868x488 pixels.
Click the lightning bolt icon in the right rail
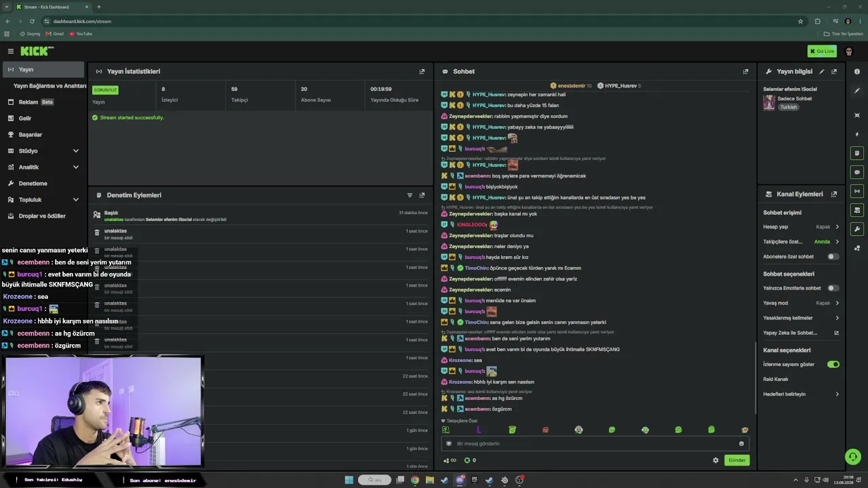tap(857, 134)
